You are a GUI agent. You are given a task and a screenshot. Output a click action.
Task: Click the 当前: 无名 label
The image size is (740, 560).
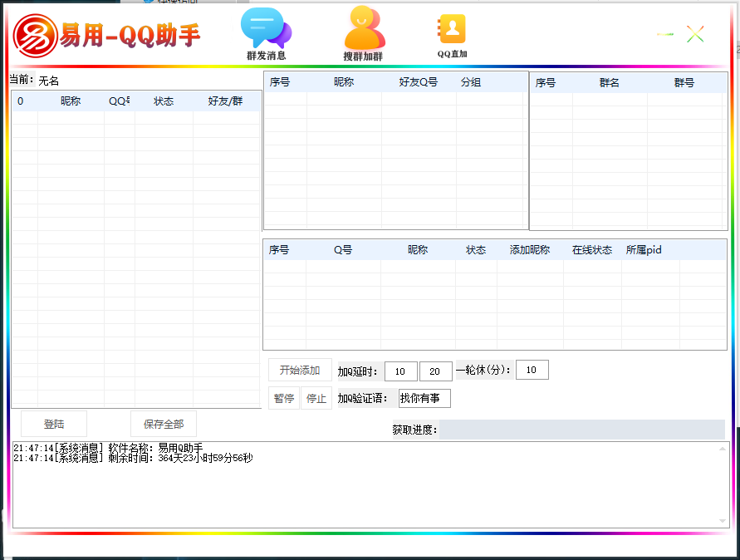34,81
